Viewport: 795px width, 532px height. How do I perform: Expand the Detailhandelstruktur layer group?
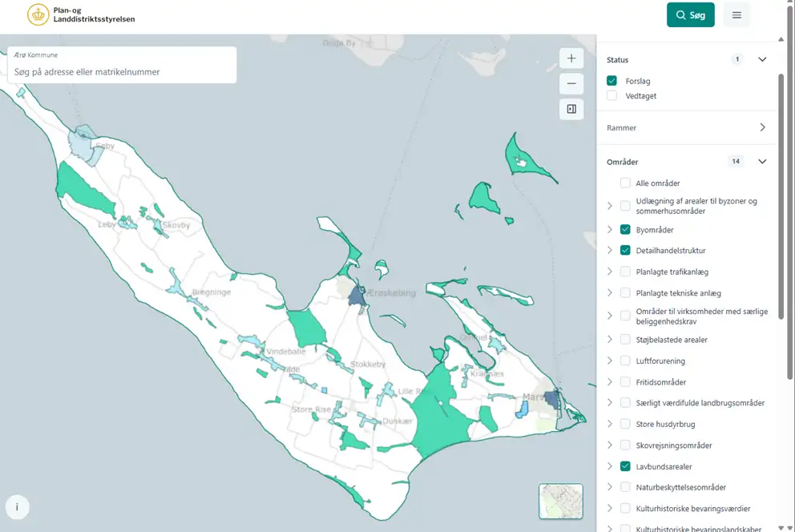point(610,251)
